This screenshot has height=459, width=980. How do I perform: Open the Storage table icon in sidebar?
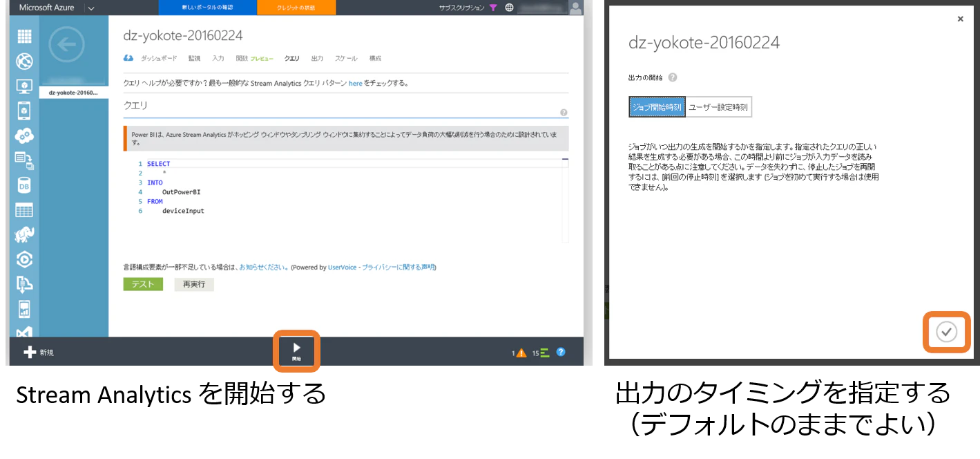(x=24, y=210)
